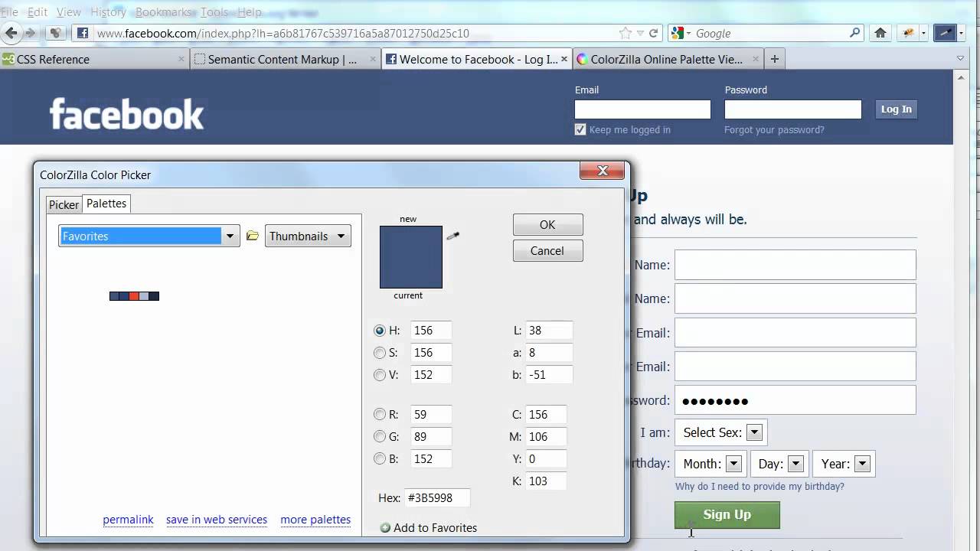Click the green Add to Favorites plus icon
Screen dimensions: 980x551
pos(385,527)
